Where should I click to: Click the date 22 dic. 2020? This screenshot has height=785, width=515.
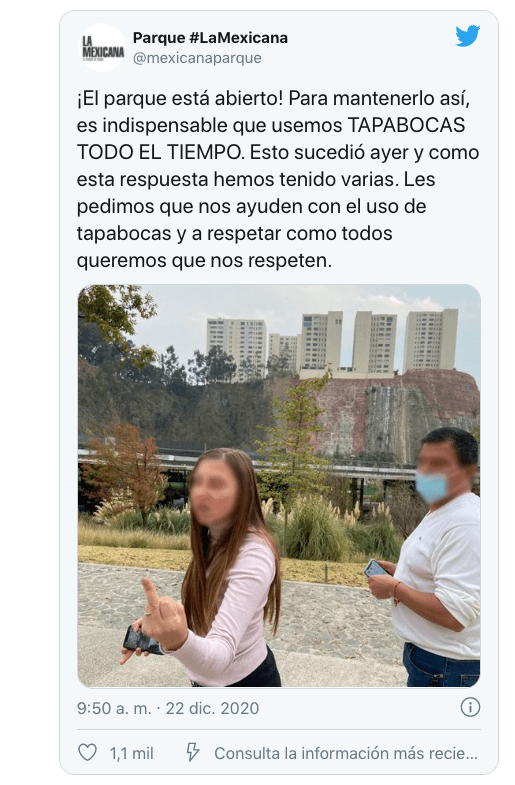[x=212, y=708]
